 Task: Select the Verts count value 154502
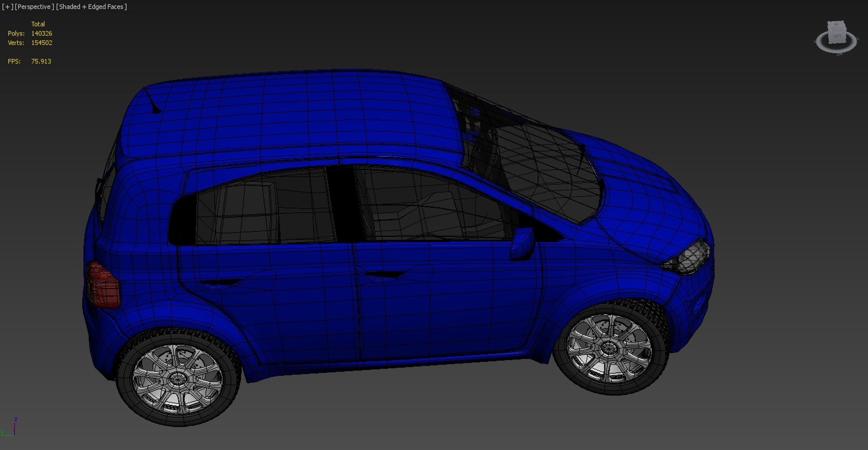(x=42, y=43)
